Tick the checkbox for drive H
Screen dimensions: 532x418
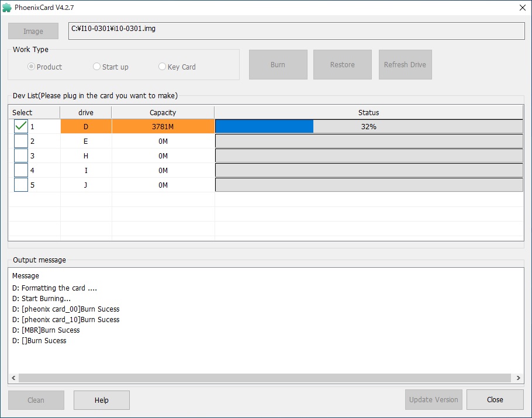coord(21,156)
